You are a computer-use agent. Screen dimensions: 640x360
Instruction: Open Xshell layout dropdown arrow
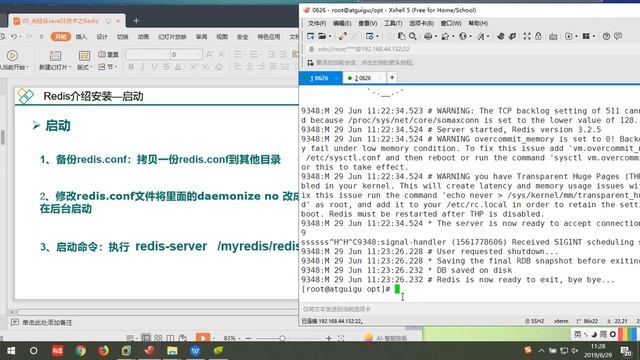594,37
